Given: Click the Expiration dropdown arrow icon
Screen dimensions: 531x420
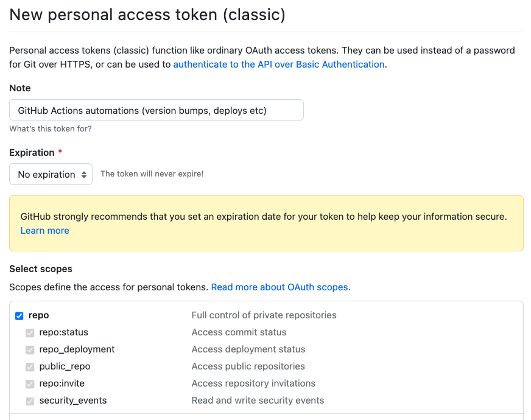Looking at the screenshot, I should click(84, 175).
